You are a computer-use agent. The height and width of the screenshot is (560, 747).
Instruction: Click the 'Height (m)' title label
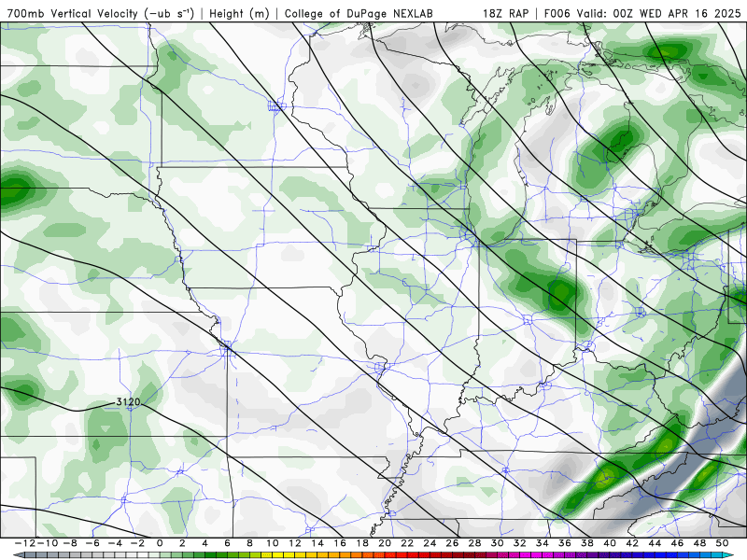[239, 13]
